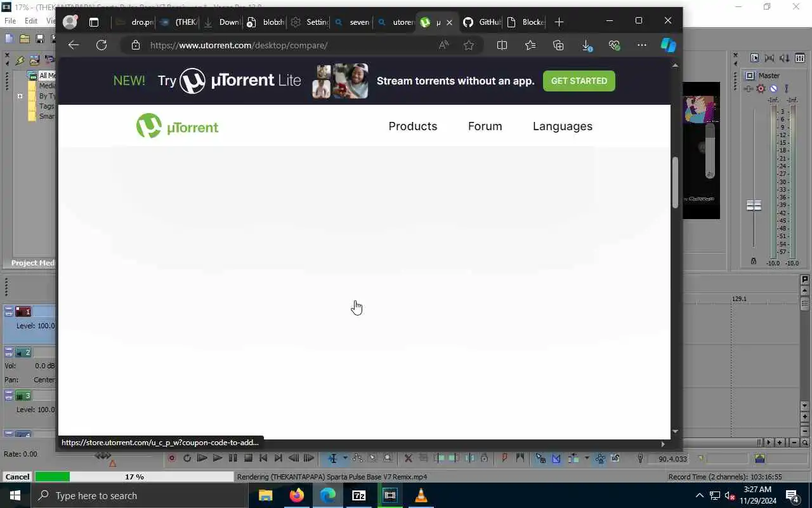This screenshot has width=812, height=508.
Task: Switch to the Settings browser tab
Action: [308, 22]
